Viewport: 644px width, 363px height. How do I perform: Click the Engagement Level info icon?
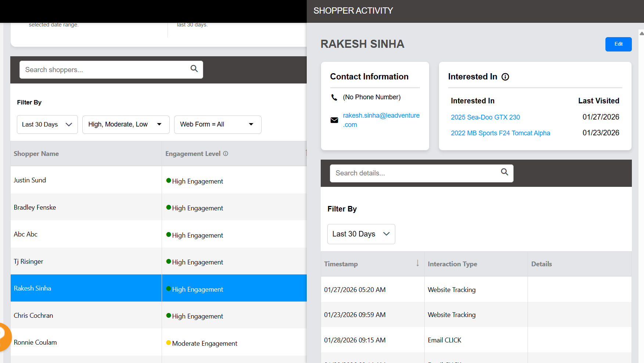[226, 154]
